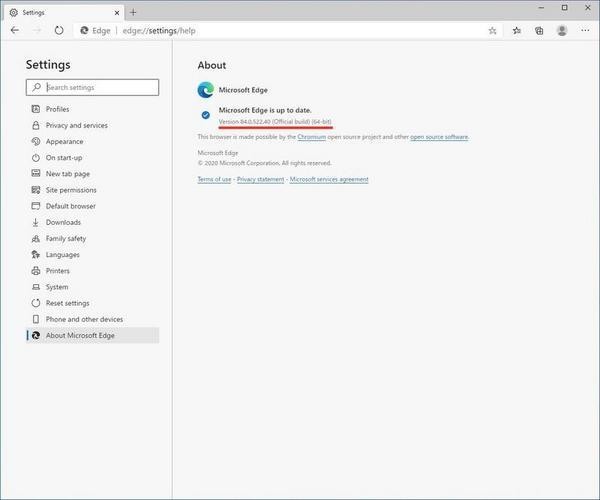Viewport: 600px width, 500px height.
Task: Reload page with the refresh icon
Action: pyautogui.click(x=59, y=30)
